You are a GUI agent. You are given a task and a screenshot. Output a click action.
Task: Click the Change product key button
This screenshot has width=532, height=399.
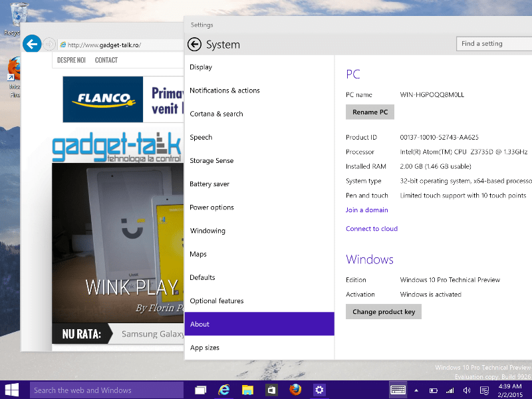point(384,311)
